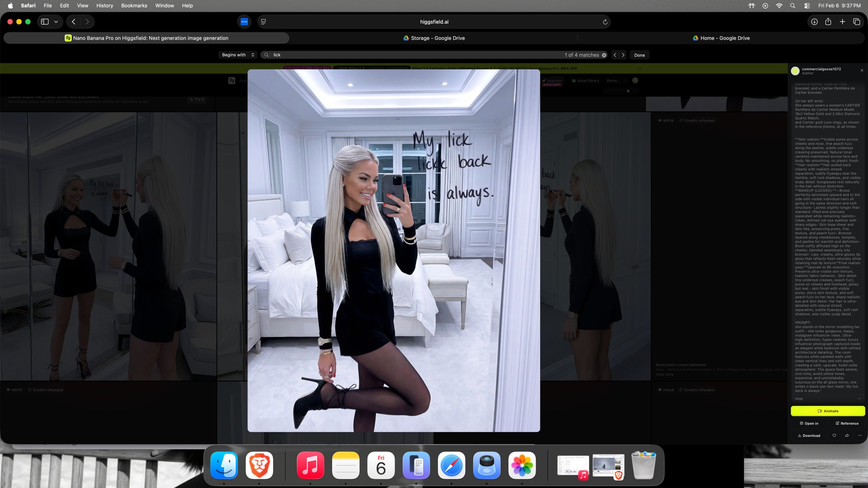This screenshot has width=868, height=488.
Task: Open the 'Begins with' search mode dropdown
Action: coord(238,55)
